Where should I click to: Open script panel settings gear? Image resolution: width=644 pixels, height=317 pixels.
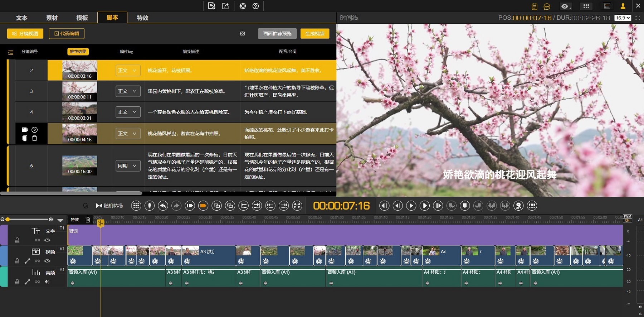[242, 33]
